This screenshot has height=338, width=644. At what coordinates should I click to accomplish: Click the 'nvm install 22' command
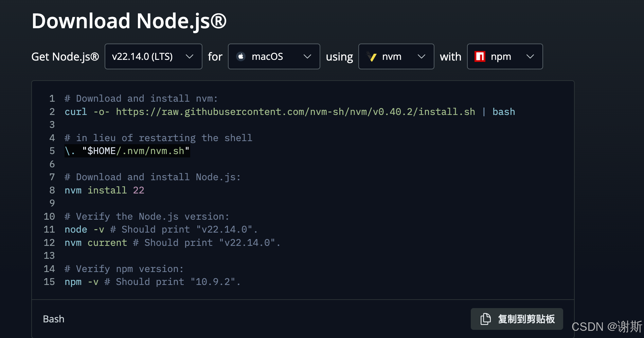(x=104, y=190)
